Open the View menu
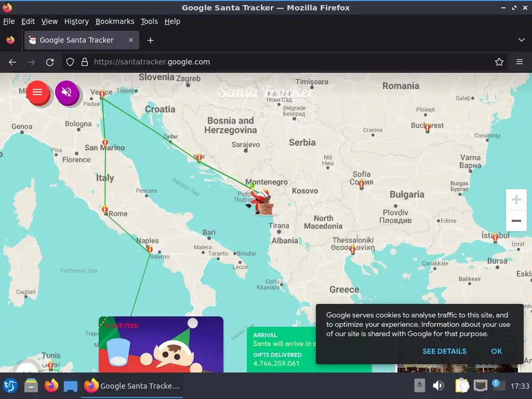532x399 pixels. [x=49, y=21]
